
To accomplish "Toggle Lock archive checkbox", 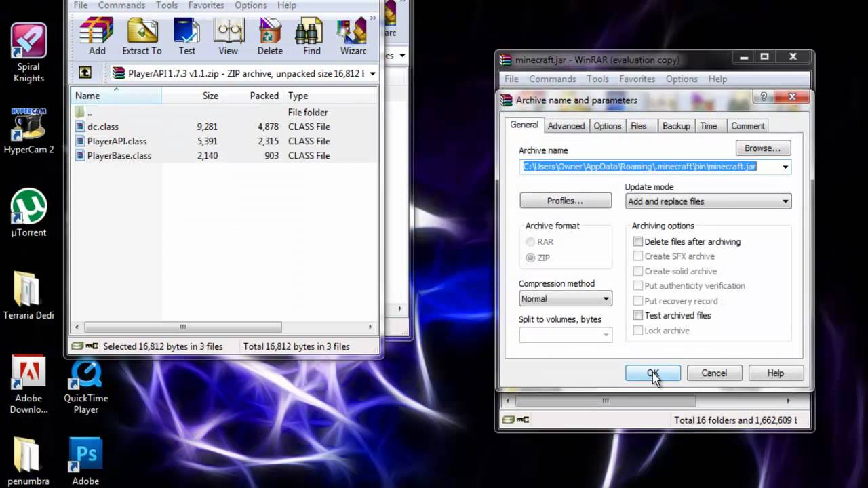I will (637, 331).
